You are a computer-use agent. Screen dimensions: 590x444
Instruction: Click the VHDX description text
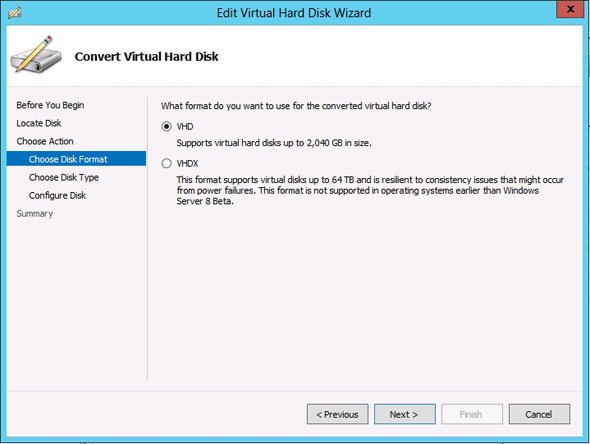click(x=370, y=190)
